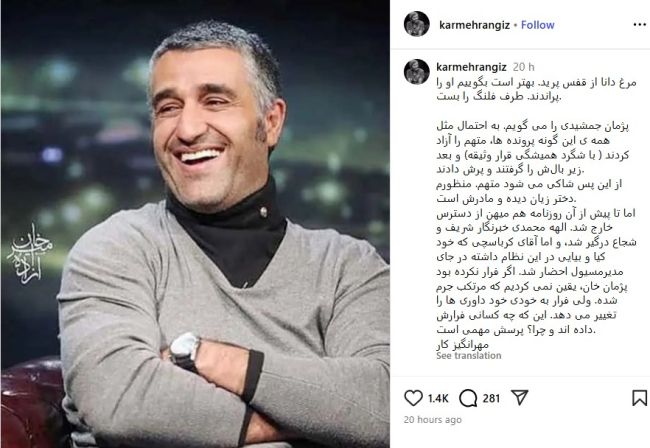The width and height of the screenshot is (650, 448).
Task: Follow the karmehrangiz account
Action: pos(538,25)
